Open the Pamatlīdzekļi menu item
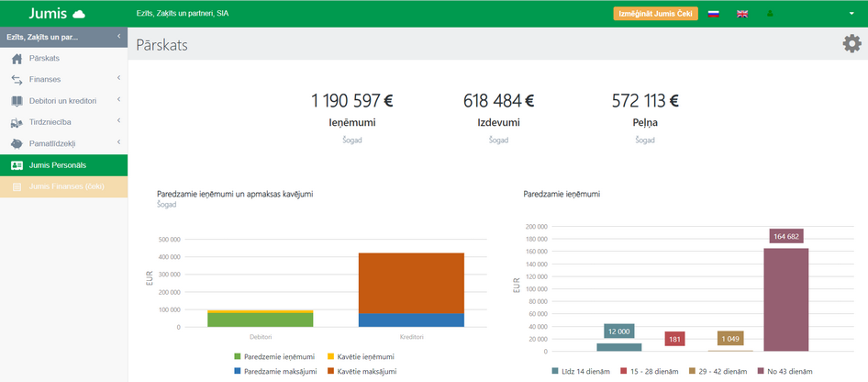The image size is (868, 382). point(63,144)
